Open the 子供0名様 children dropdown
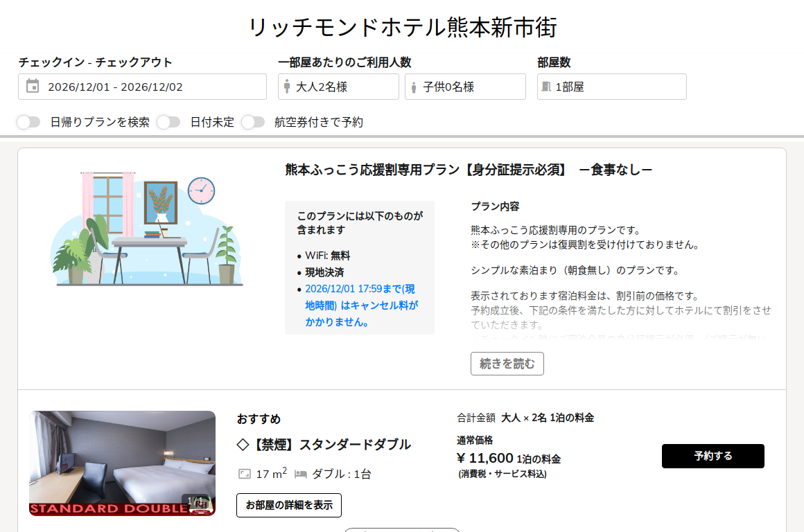Screen dimensions: 804x532 coord(466,87)
